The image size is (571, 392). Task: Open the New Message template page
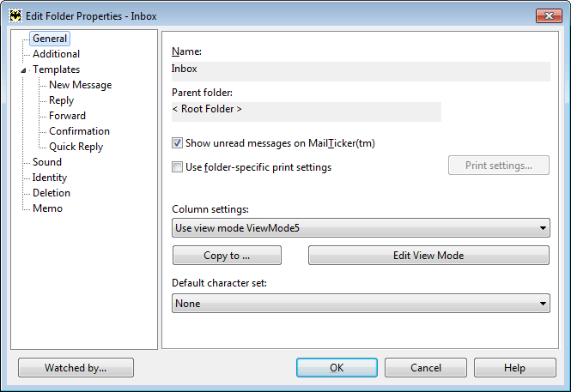80,85
